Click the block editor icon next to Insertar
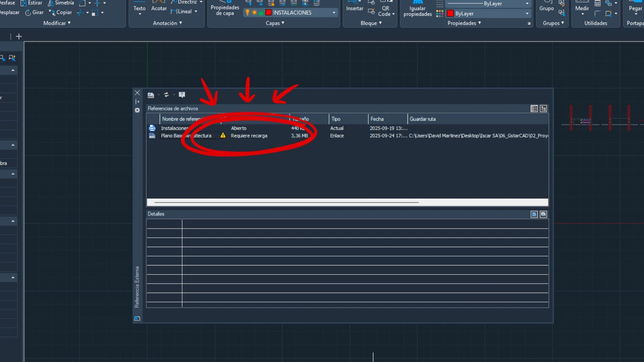This screenshot has height=362, width=644. click(x=371, y=11)
